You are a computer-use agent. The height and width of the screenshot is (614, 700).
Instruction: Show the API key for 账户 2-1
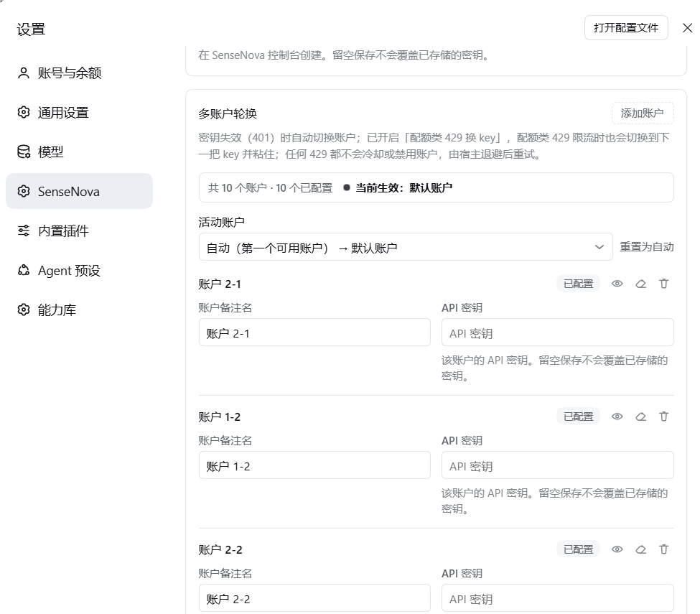tap(617, 284)
